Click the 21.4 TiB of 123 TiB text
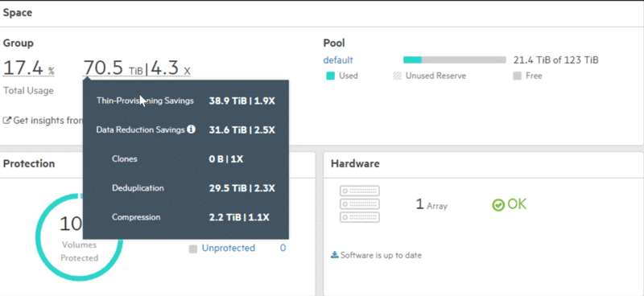This screenshot has width=644, height=296. (555, 60)
